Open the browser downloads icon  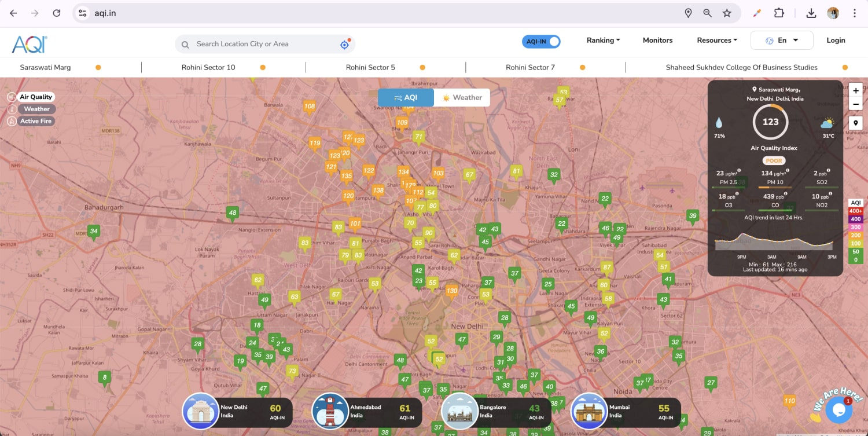(x=811, y=13)
